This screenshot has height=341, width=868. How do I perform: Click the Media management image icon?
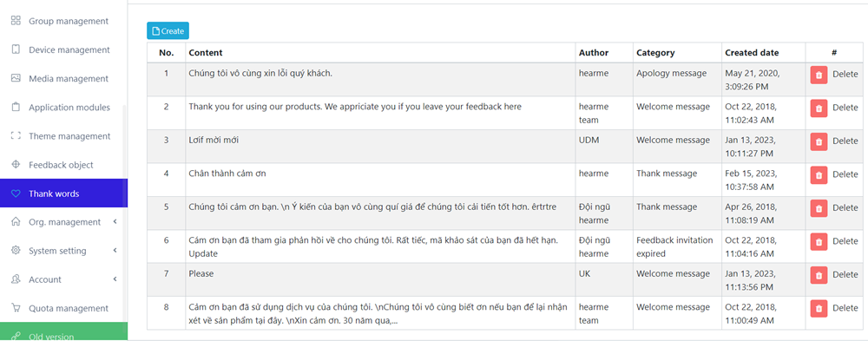tap(16, 79)
